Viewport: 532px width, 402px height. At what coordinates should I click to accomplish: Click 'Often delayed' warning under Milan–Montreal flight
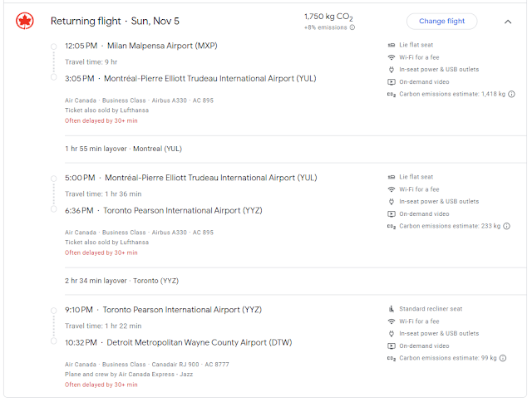click(101, 120)
